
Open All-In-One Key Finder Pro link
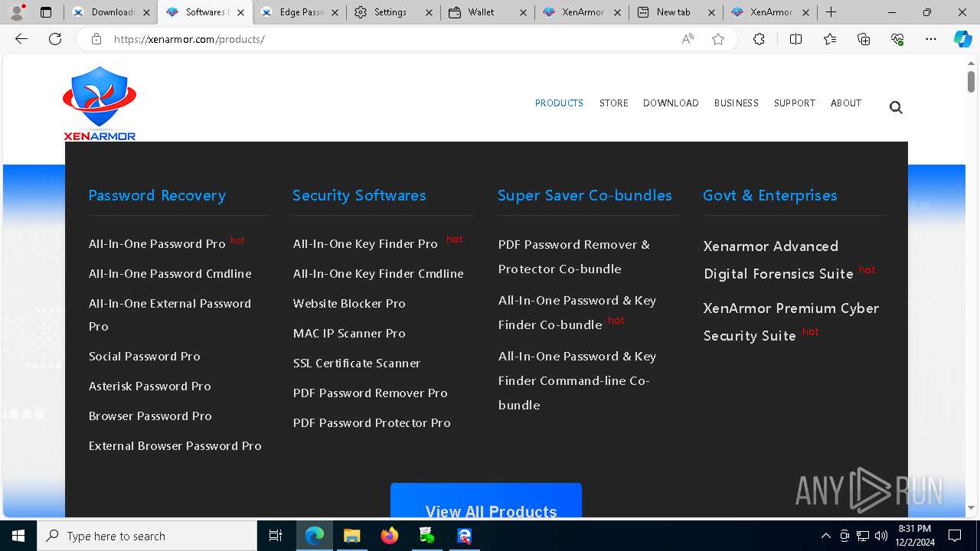[x=365, y=244]
